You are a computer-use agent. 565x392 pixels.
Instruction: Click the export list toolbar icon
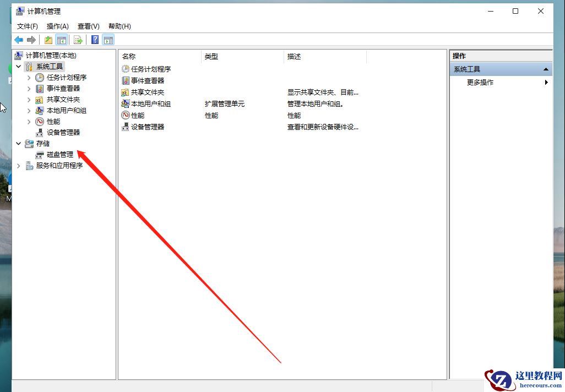pos(78,39)
